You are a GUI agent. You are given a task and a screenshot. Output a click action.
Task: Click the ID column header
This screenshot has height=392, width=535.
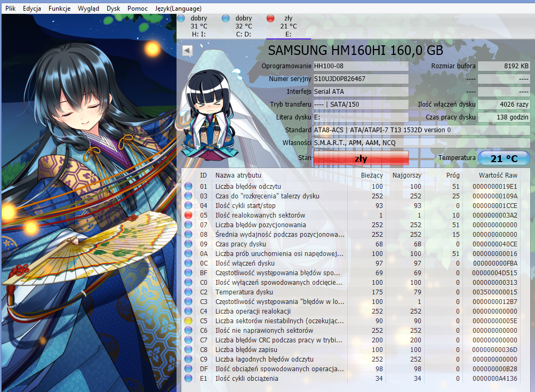203,175
